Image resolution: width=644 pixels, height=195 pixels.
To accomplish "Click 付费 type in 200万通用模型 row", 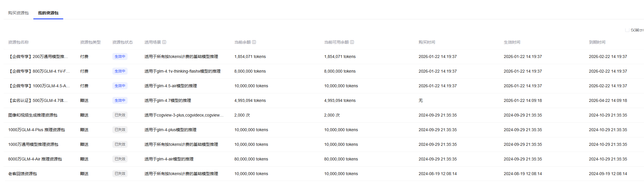I will click(84, 57).
